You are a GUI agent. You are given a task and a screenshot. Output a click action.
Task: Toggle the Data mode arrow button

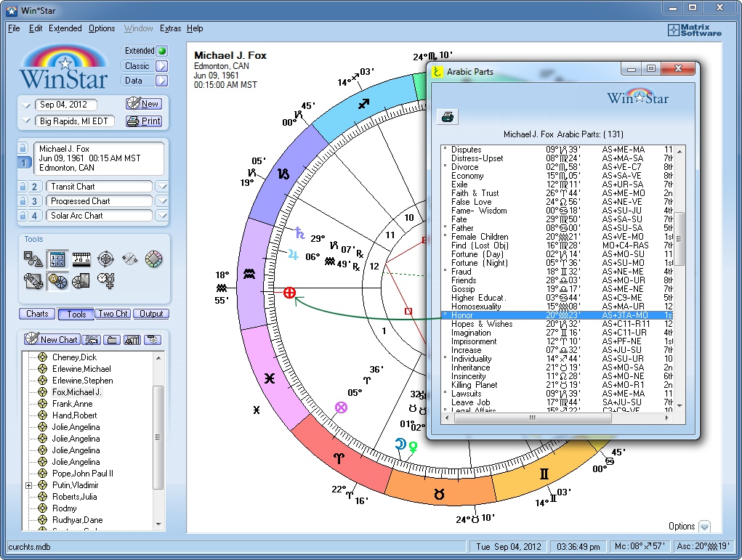pyautogui.click(x=162, y=81)
